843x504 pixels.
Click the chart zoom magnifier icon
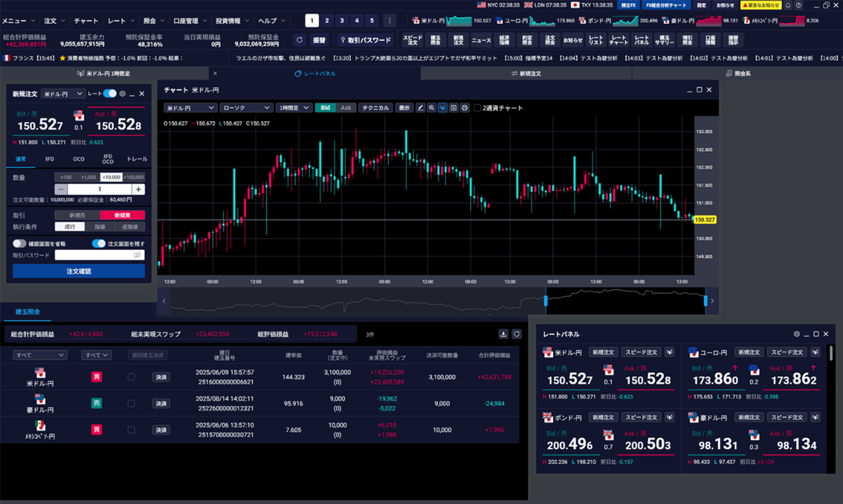[431, 107]
